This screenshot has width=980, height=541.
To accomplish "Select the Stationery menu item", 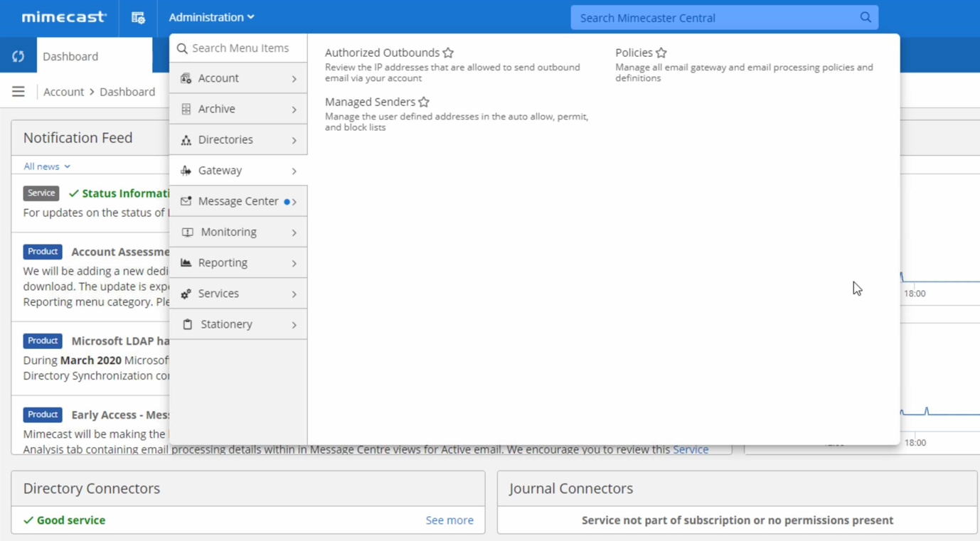I will coord(238,324).
